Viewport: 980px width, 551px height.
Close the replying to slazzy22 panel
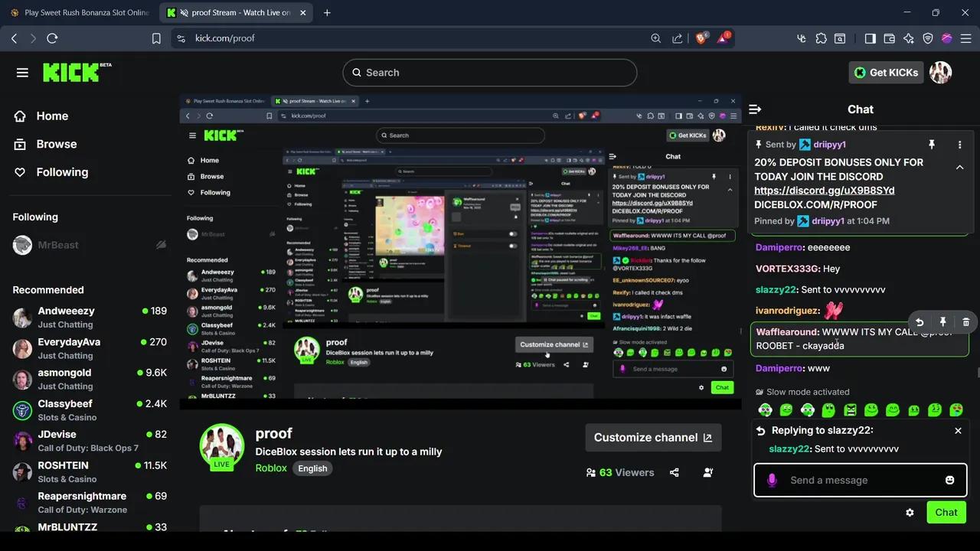[958, 430]
